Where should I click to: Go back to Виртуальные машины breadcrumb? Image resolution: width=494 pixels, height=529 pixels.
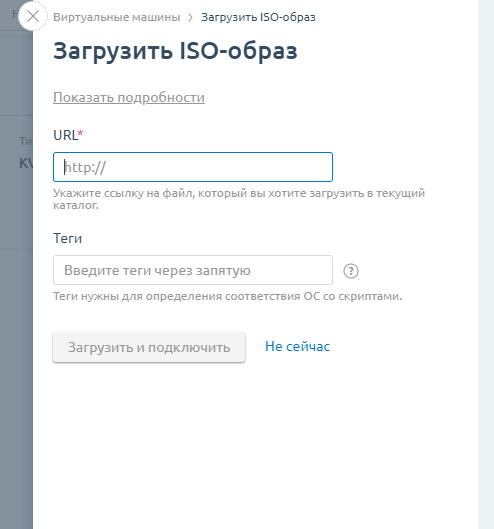[116, 17]
